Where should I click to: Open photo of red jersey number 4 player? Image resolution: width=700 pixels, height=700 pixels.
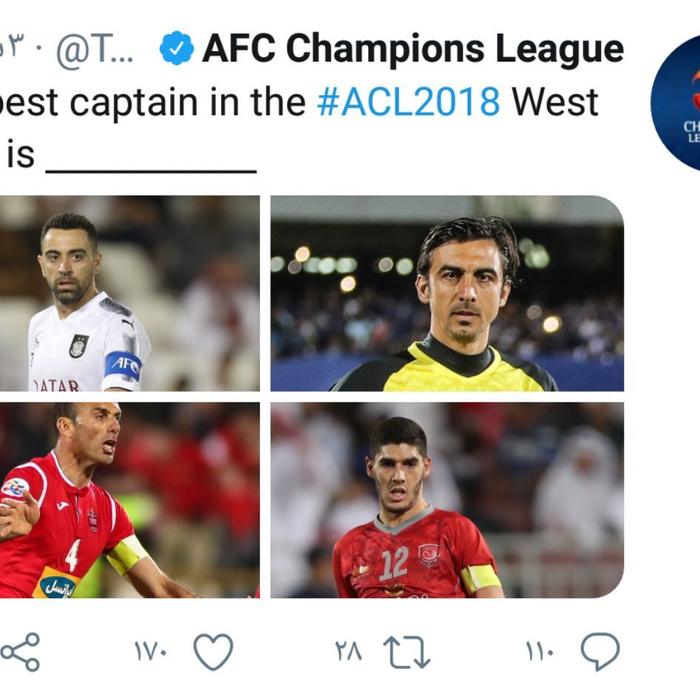129,500
